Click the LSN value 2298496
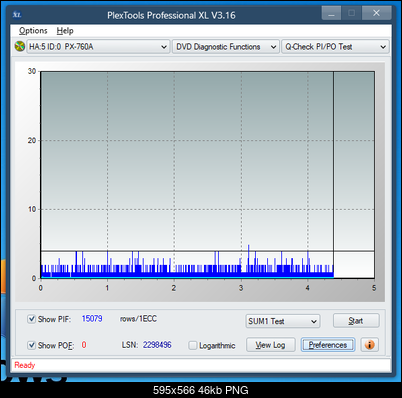The image size is (402, 398). pyautogui.click(x=157, y=345)
